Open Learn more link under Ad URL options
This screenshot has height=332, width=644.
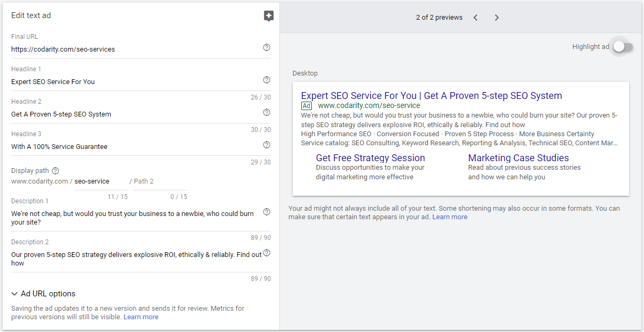point(141,317)
